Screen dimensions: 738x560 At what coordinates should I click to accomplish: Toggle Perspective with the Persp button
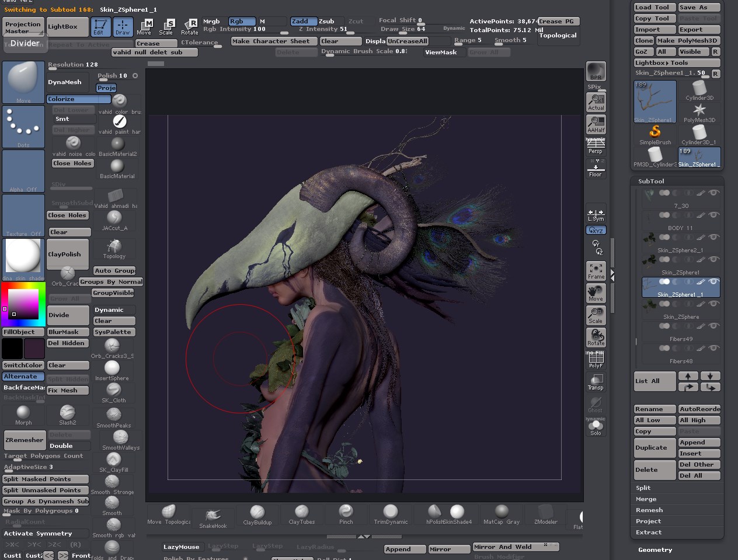tap(596, 147)
